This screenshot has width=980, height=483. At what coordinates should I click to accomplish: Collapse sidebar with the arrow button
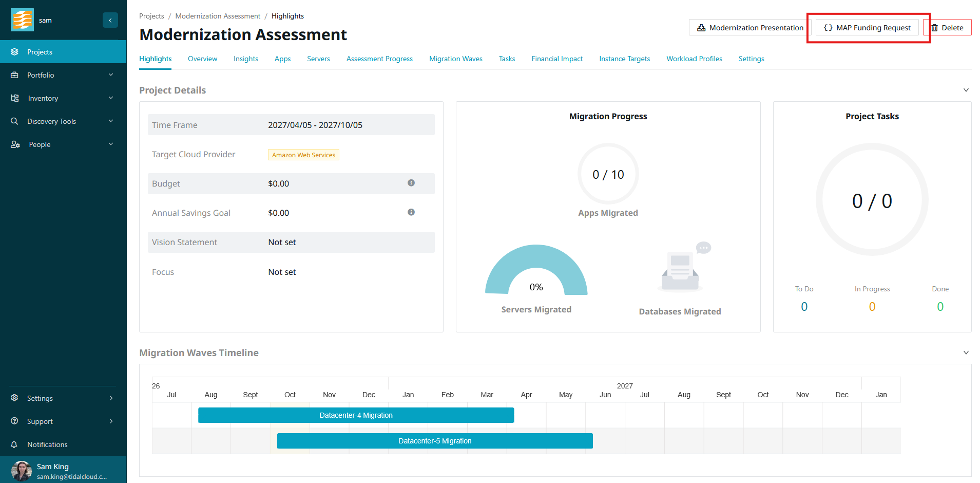click(110, 20)
